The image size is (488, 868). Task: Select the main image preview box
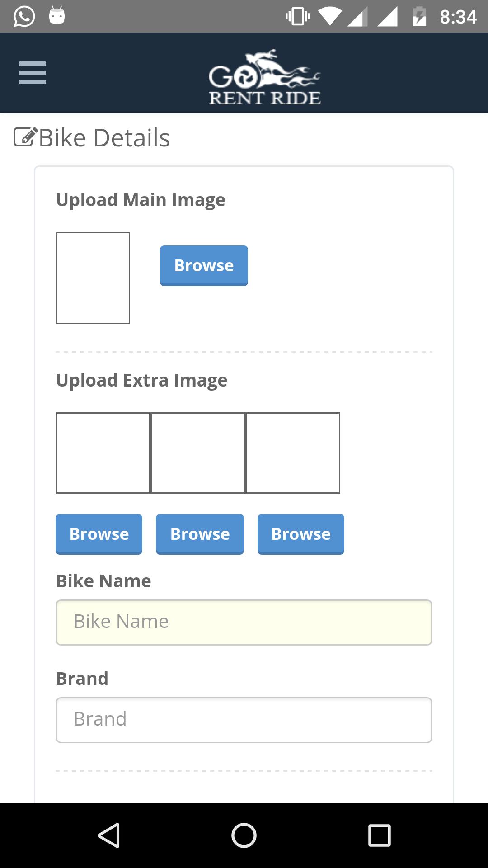tap(93, 278)
